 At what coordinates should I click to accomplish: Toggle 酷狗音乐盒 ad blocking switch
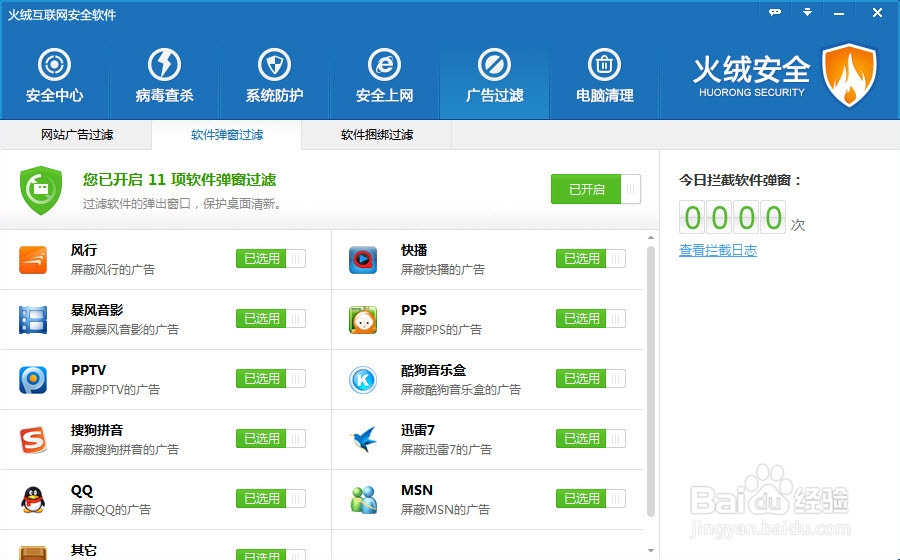[x=591, y=379]
